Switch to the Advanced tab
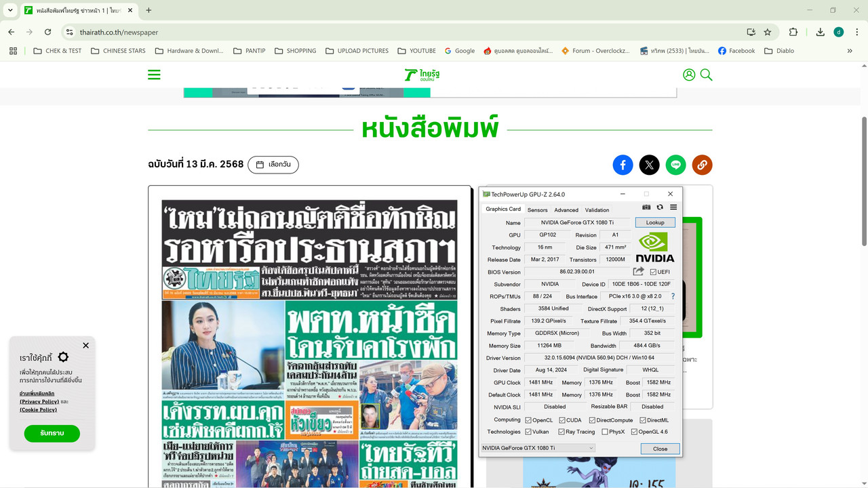868x488 pixels. pos(566,210)
